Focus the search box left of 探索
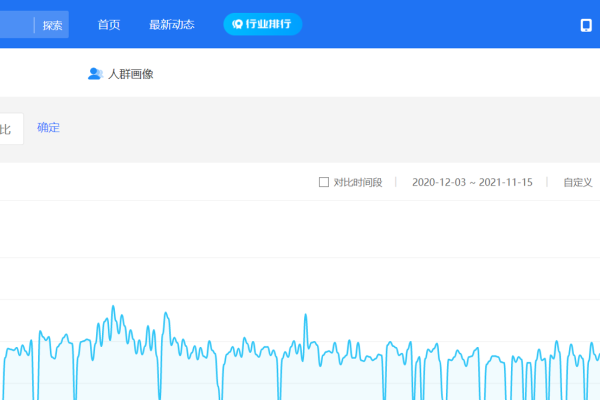Screen dimensions: 600x400 [x=15, y=25]
